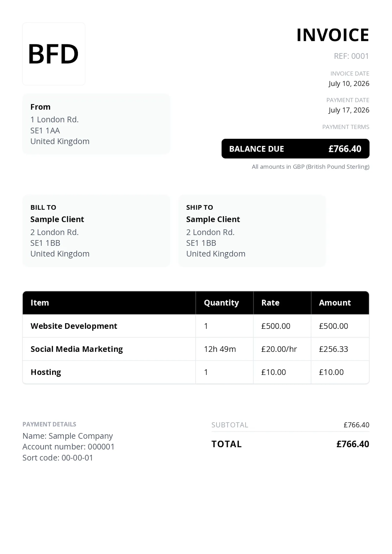Click the payment date July 17, 2026
392x554 pixels.
(349, 110)
